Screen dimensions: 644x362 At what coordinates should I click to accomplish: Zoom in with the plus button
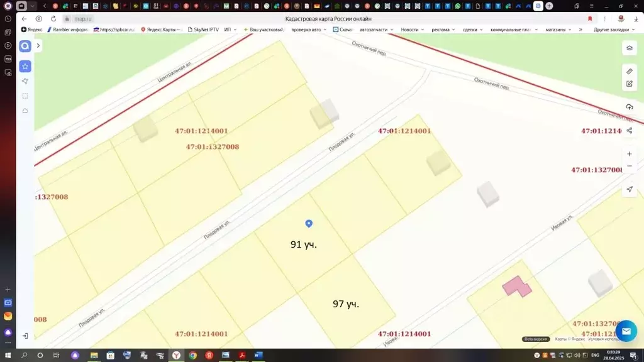pos(629,154)
